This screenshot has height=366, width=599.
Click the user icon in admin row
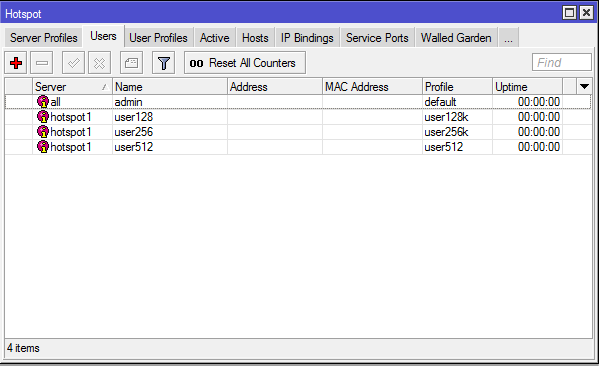point(43,102)
